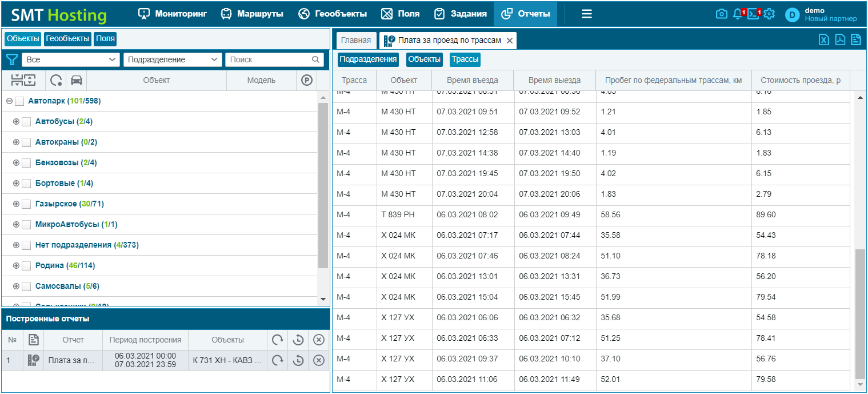Click the toll report type icon in row 1
The width and height of the screenshot is (868, 394).
click(34, 360)
